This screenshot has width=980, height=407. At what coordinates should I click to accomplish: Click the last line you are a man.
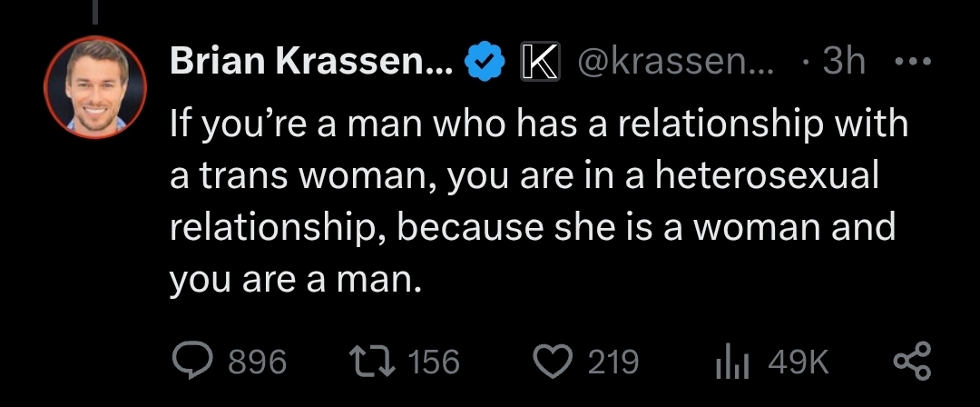click(x=292, y=279)
